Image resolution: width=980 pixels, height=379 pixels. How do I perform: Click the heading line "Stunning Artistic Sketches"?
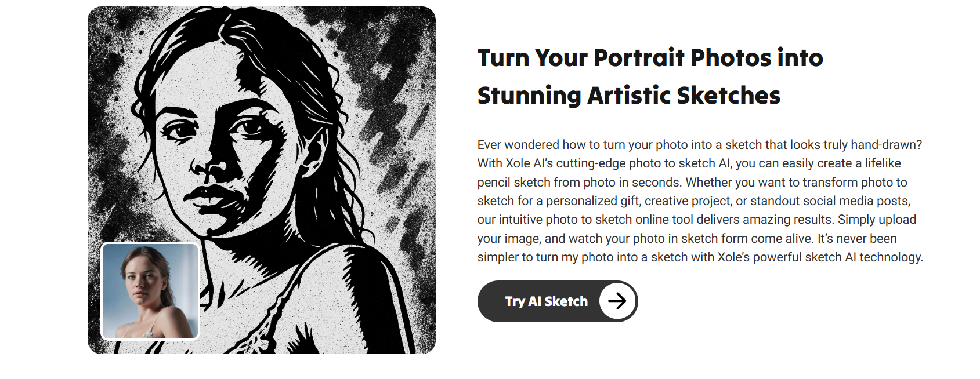(628, 96)
